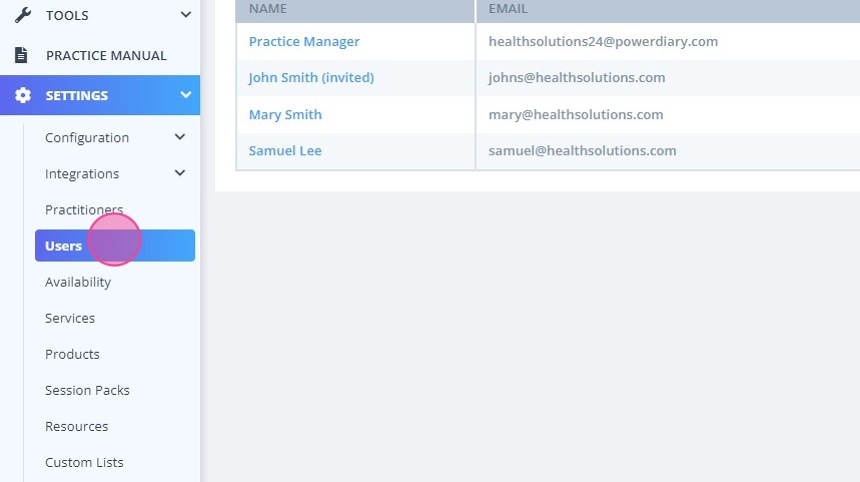Viewport: 860px width, 482px height.
Task: Open Session Packs settings page
Action: point(87,390)
